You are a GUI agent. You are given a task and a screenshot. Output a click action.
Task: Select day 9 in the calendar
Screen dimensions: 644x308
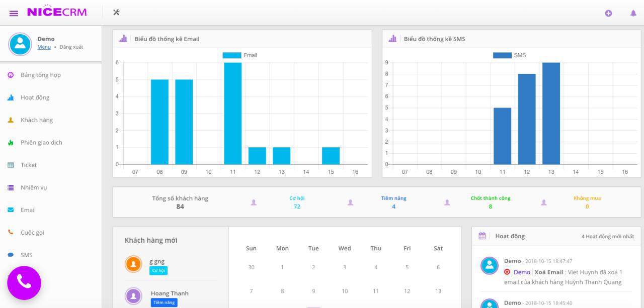(313, 291)
